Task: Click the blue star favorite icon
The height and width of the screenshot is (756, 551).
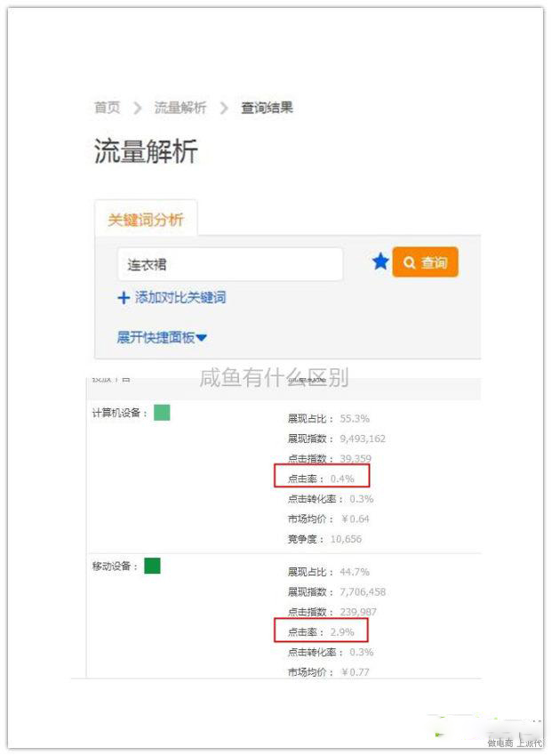Action: 380,261
